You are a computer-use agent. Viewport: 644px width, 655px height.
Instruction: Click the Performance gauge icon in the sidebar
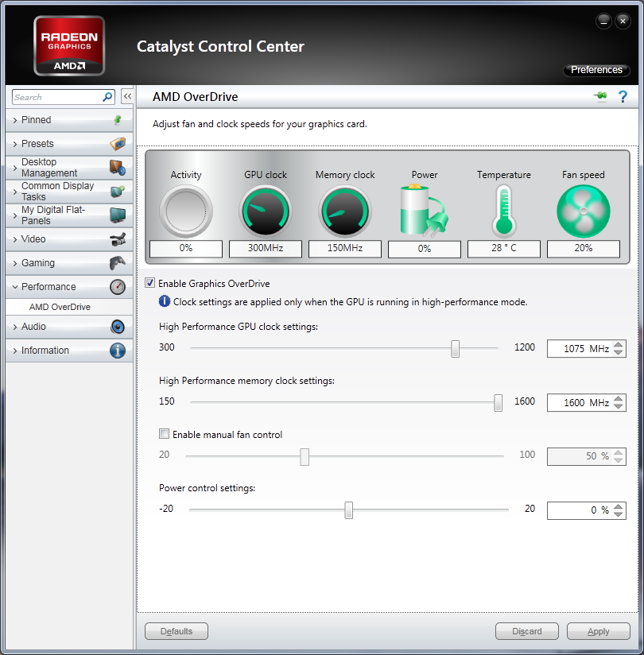[x=118, y=287]
